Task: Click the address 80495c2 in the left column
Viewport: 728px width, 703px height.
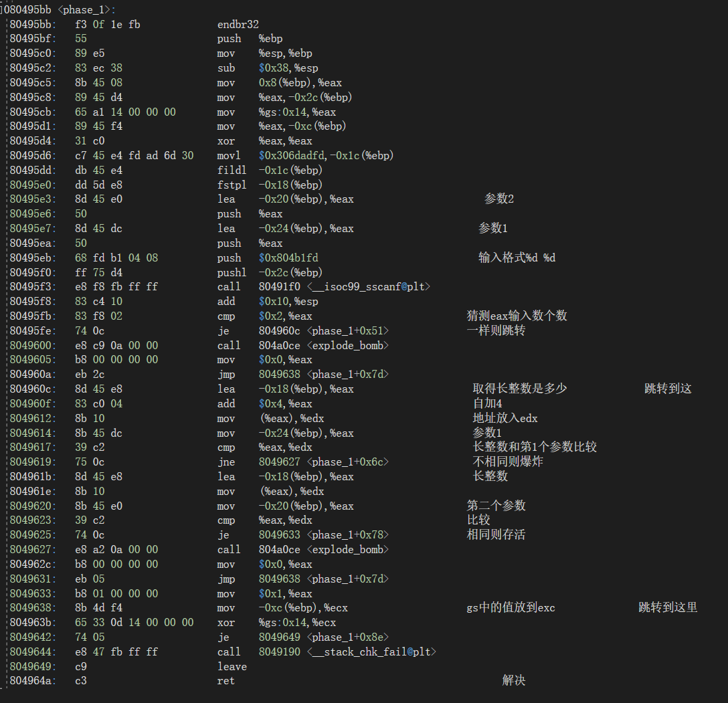Action: [33, 68]
